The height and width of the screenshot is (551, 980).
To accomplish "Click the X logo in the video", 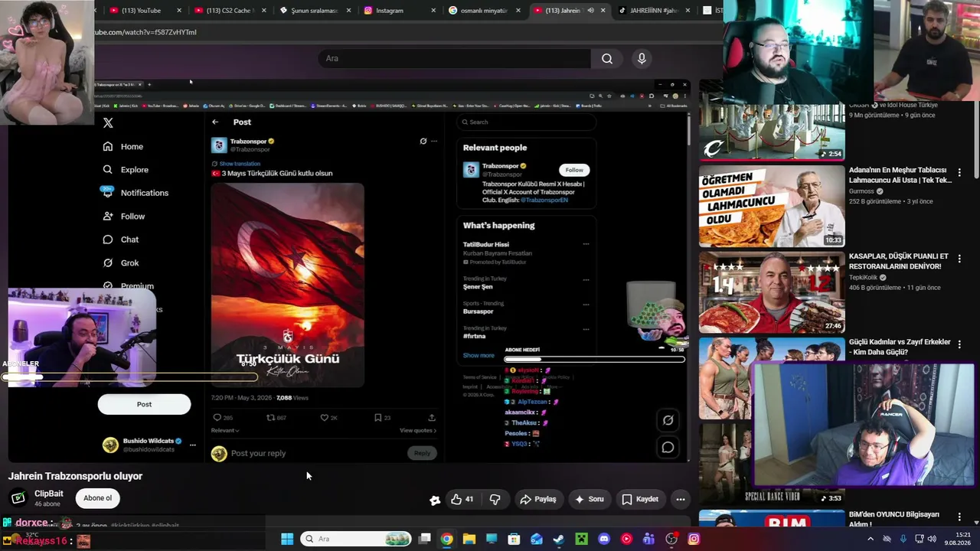I will click(x=108, y=122).
